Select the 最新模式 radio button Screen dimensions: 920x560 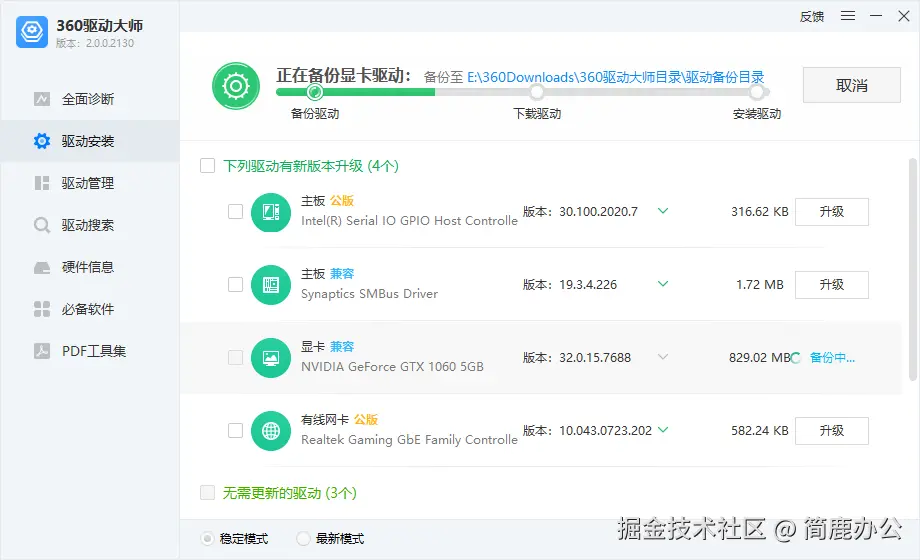click(x=303, y=538)
